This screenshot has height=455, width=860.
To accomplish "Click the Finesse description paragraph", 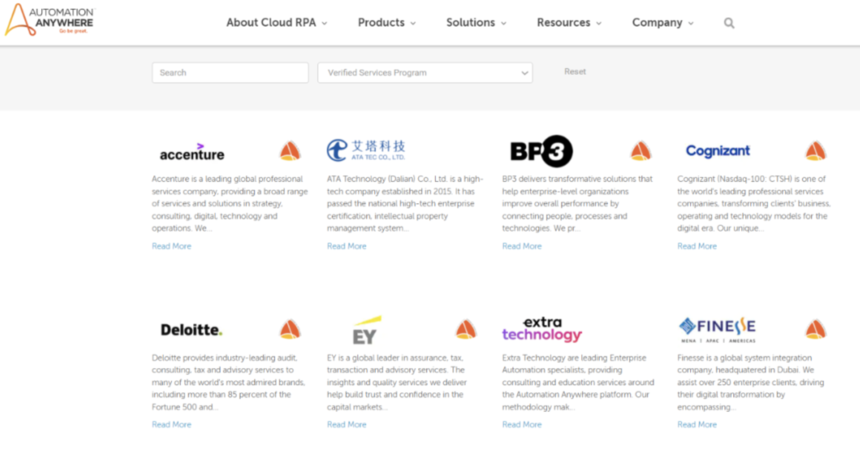I will 751,382.
